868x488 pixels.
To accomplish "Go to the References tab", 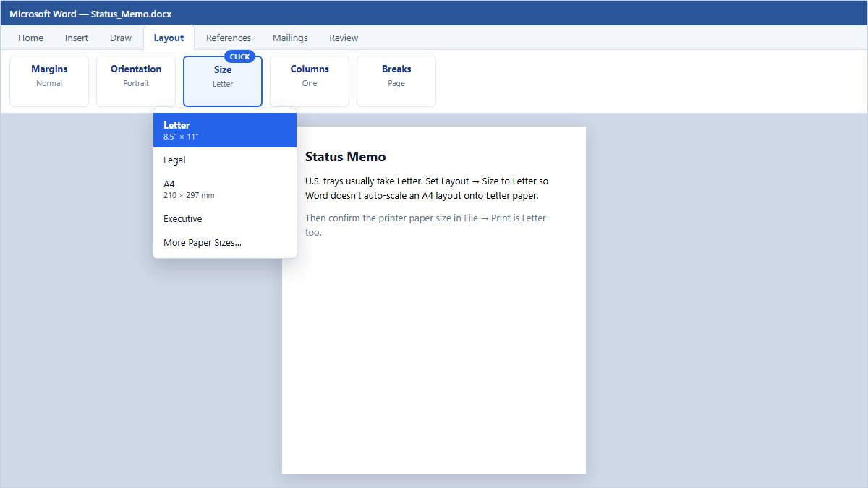I will click(x=229, y=38).
